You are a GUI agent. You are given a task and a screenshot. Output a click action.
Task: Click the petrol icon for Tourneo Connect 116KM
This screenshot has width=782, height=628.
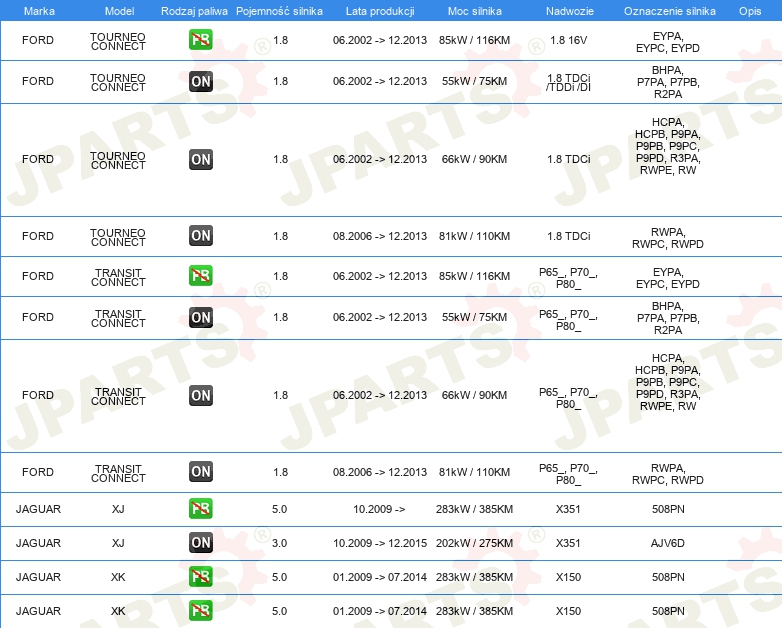click(200, 40)
